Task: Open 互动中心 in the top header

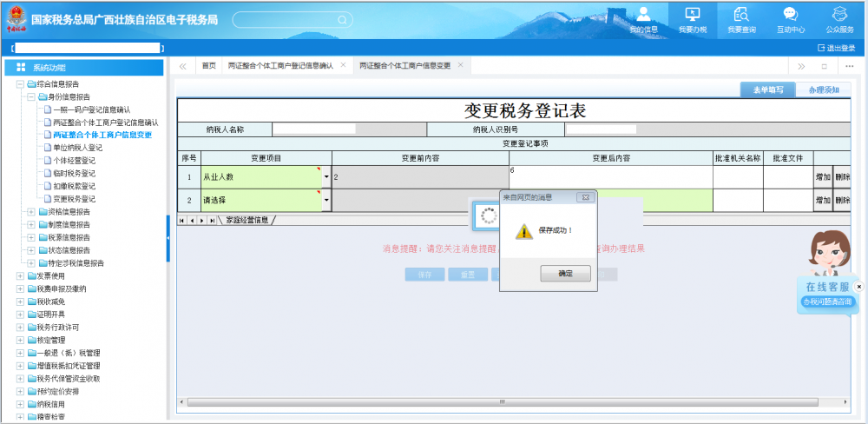Action: point(790,19)
